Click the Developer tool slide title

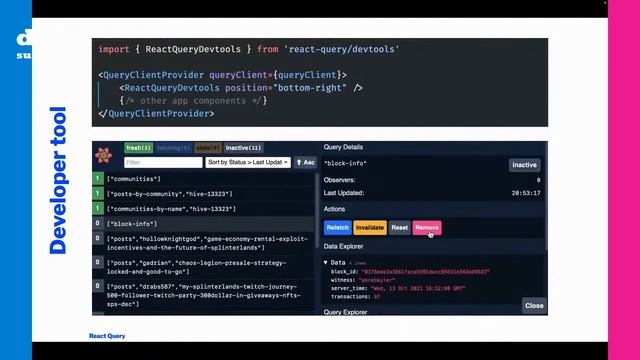click(x=58, y=180)
